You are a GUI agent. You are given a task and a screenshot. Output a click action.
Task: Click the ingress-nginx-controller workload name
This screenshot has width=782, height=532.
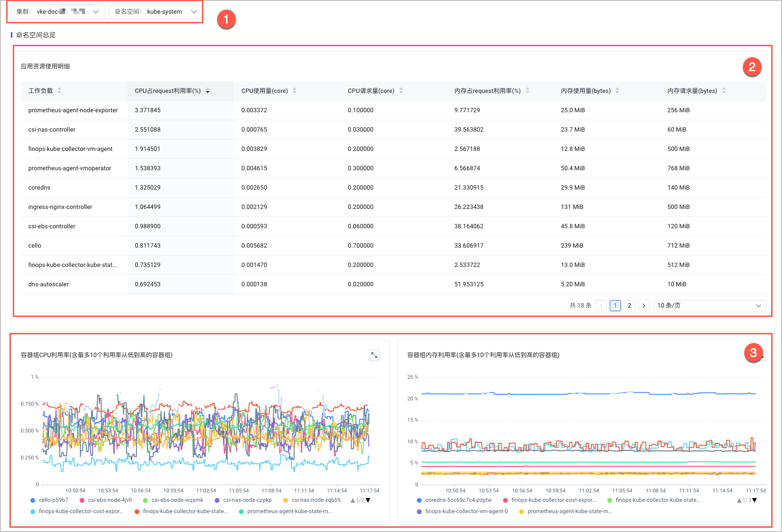[x=60, y=207]
